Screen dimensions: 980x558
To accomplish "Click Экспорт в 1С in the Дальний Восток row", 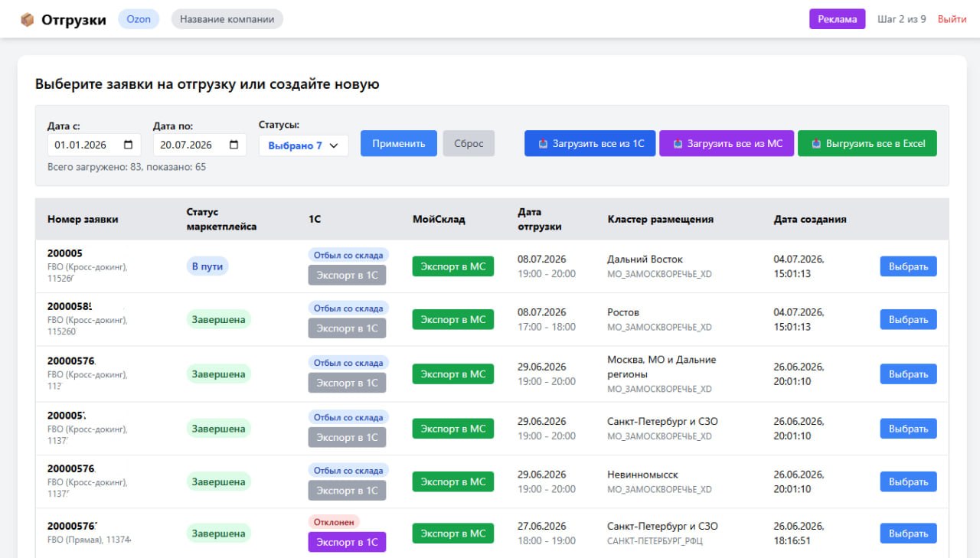I will pos(348,275).
